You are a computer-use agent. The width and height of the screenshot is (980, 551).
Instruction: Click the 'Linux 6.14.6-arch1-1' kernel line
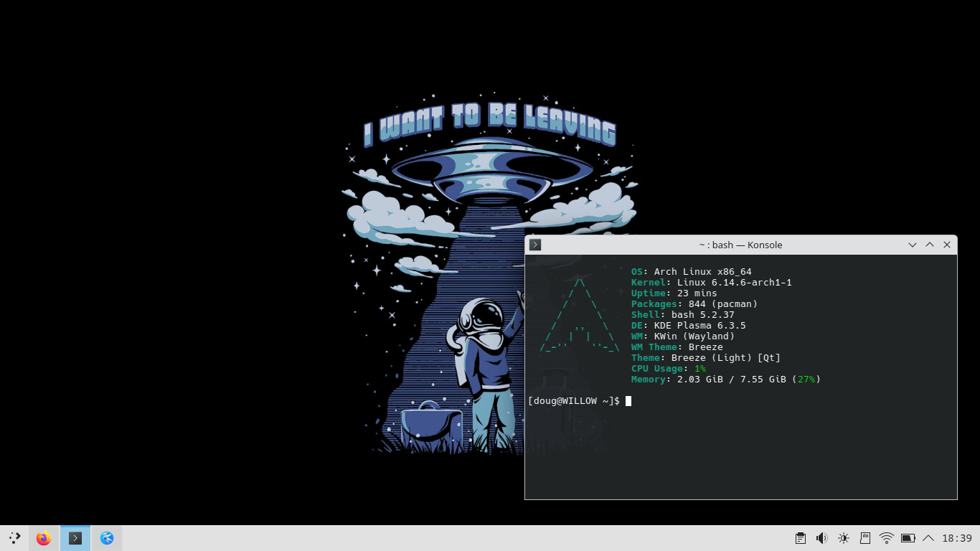(712, 283)
